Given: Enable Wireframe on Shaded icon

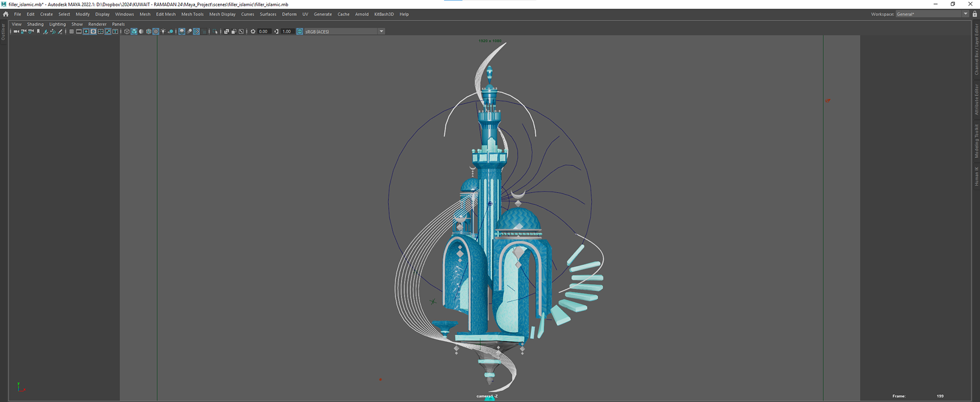Looking at the screenshot, I should [149, 32].
